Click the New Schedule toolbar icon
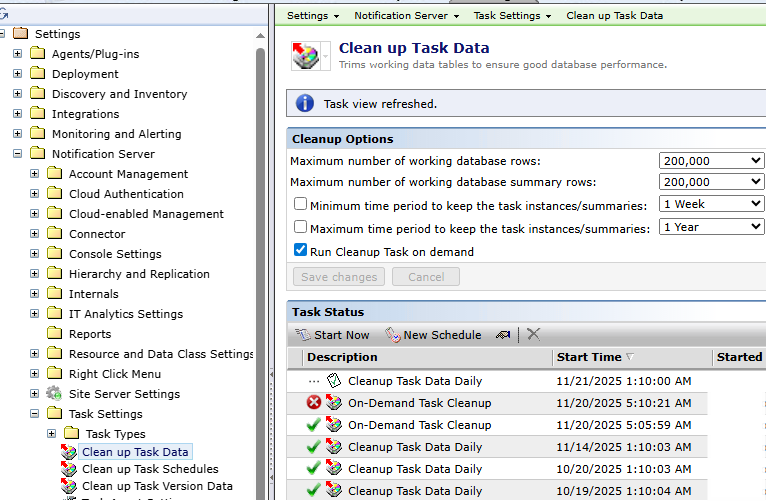The image size is (766, 501). pyautogui.click(x=393, y=335)
